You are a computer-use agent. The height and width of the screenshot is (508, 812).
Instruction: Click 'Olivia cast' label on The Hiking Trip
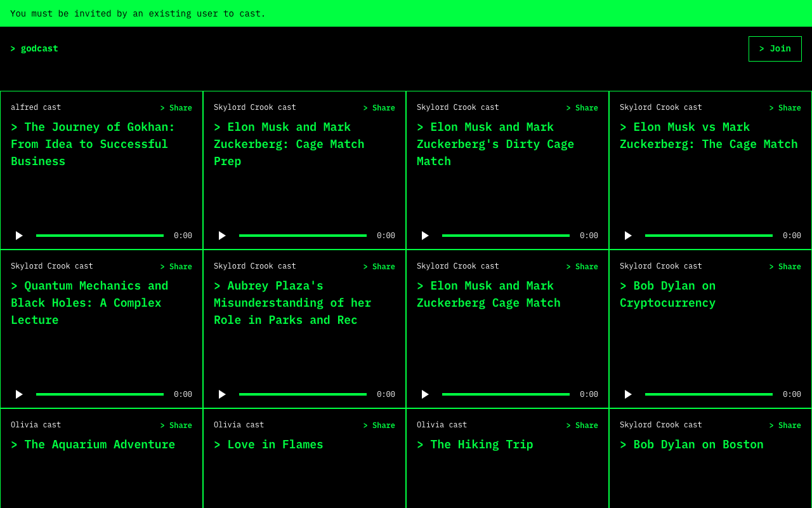tap(442, 425)
